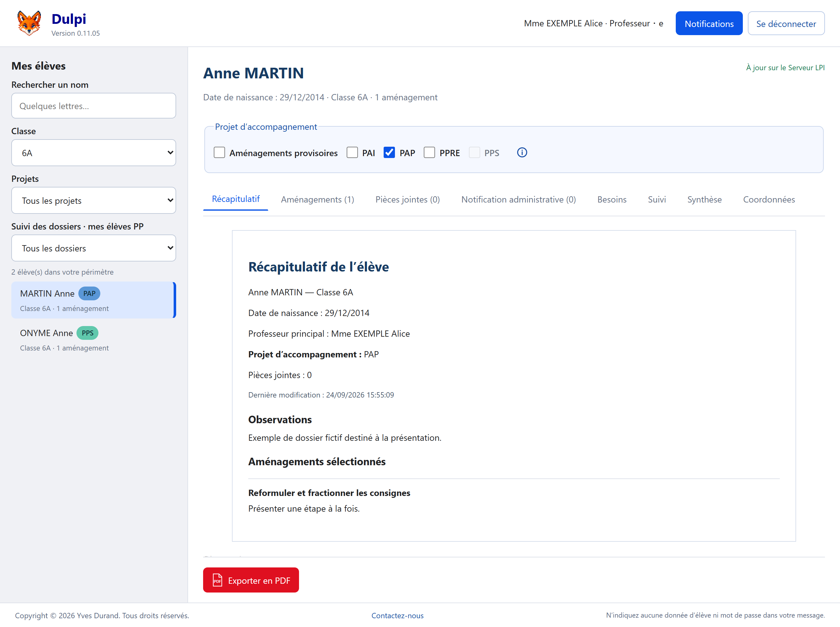
Task: Click the disabled PPS checkbox
Action: pyautogui.click(x=474, y=153)
